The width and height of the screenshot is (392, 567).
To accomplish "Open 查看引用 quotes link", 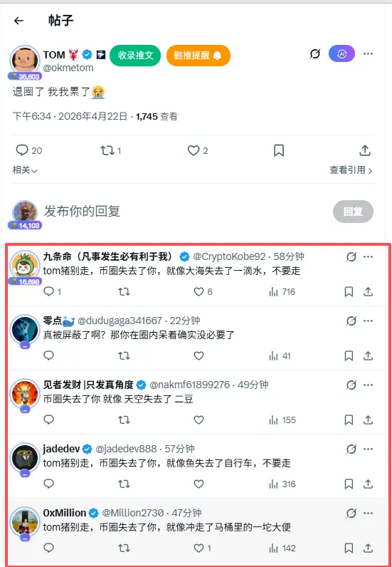I will pyautogui.click(x=351, y=170).
